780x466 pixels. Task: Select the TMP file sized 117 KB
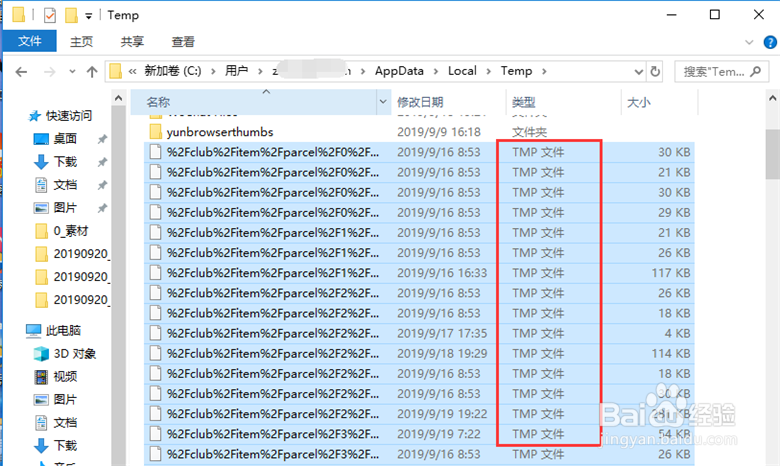[419, 273]
